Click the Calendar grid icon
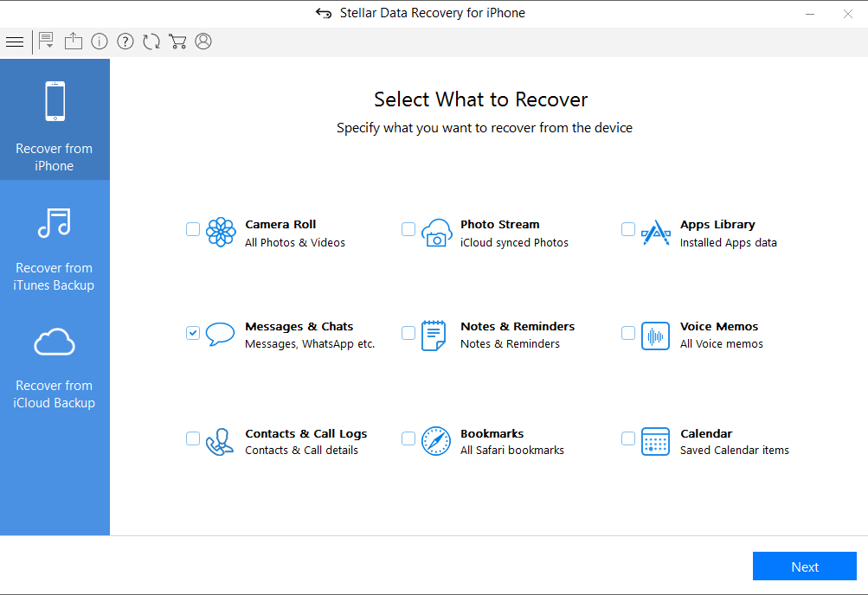 click(x=655, y=441)
